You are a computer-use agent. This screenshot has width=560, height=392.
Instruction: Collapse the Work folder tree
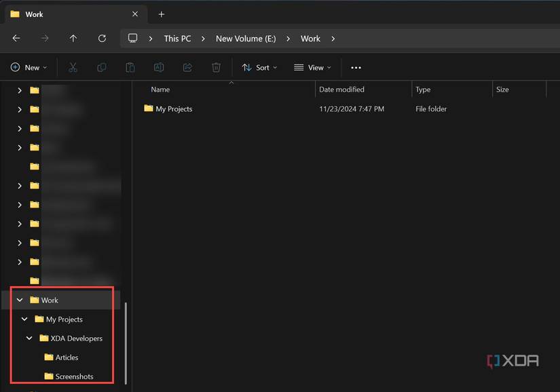pos(19,300)
